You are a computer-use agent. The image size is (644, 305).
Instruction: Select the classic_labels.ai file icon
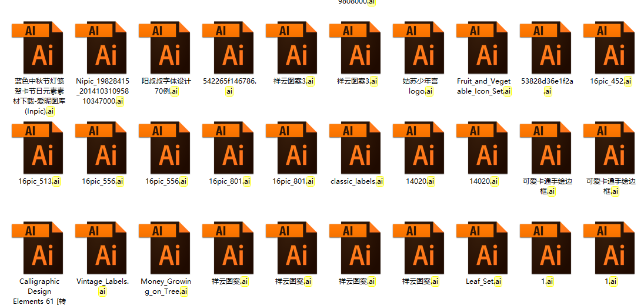355,148
